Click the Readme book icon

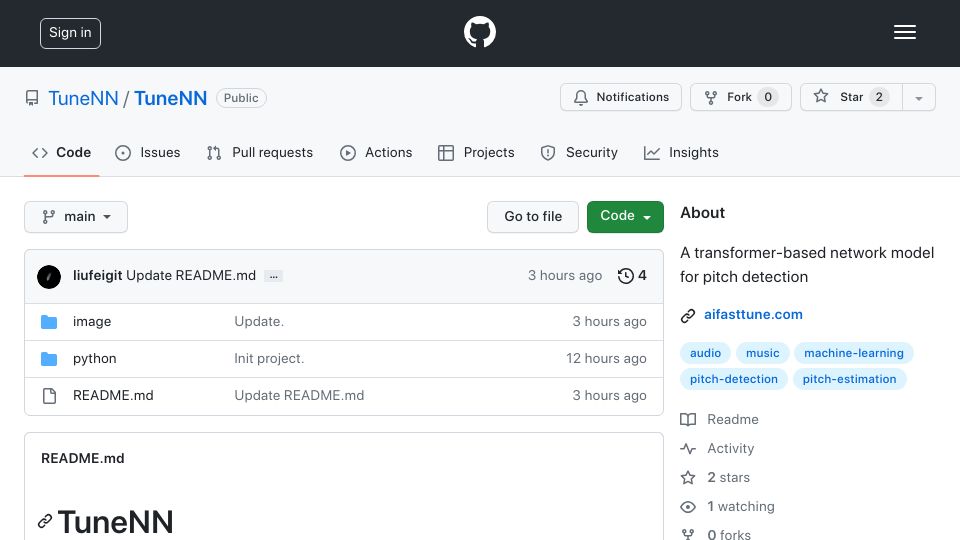pyautogui.click(x=688, y=419)
